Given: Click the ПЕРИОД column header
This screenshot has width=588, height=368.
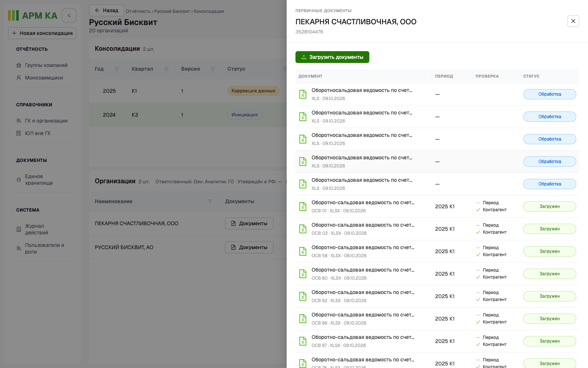Looking at the screenshot, I should 444,76.
